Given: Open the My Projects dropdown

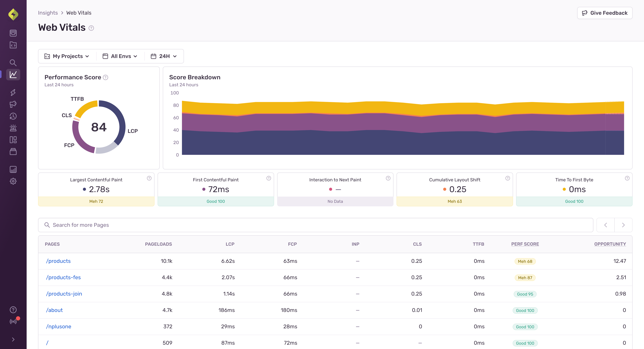Looking at the screenshot, I should point(67,56).
